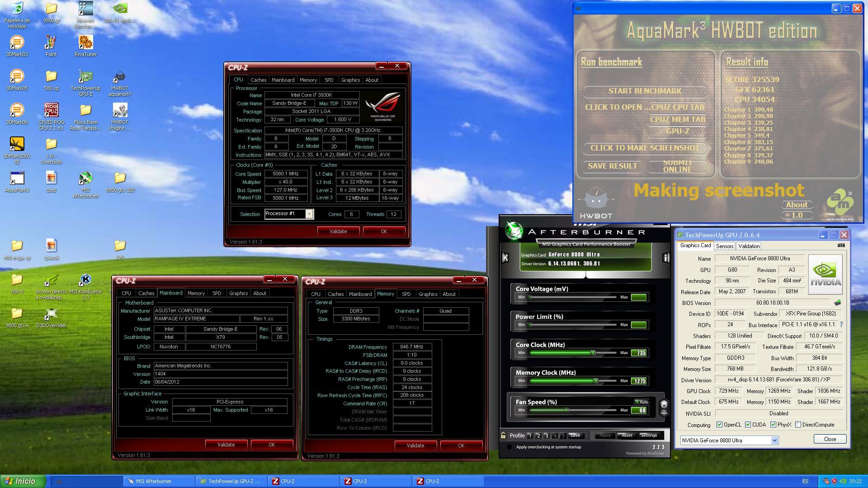Open TechPowerUp GPU-Z desktop shortcut
Viewport: 868px width, 488px height.
click(x=85, y=83)
